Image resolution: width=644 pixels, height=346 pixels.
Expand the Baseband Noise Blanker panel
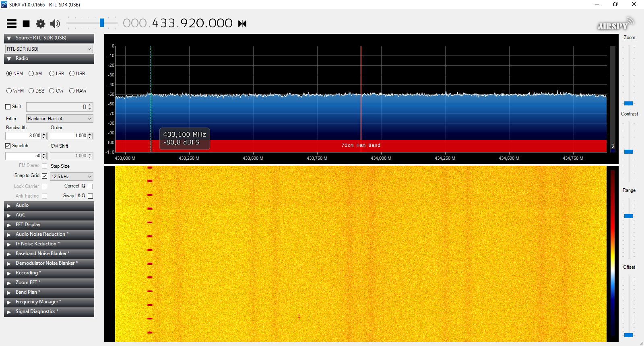point(49,254)
